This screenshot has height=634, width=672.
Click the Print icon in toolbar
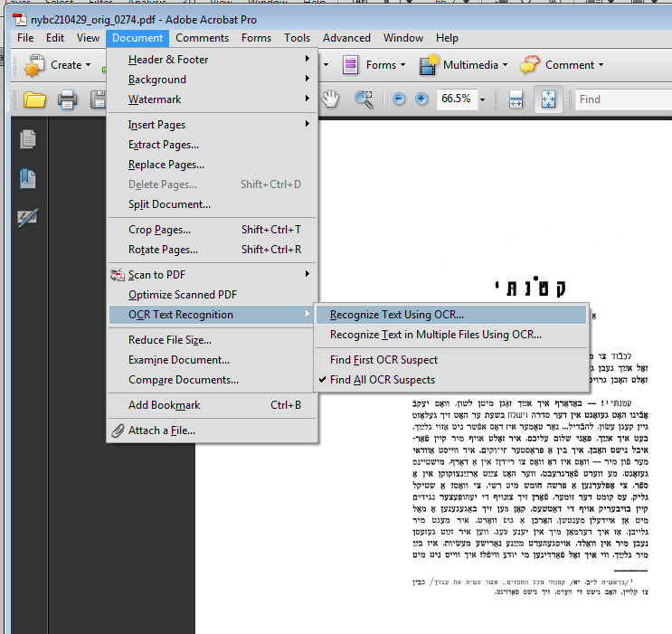pos(68,99)
